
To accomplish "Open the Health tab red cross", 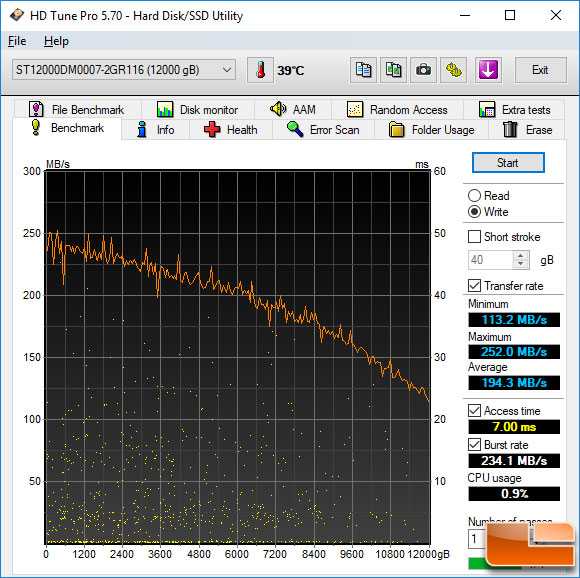I will [230, 130].
